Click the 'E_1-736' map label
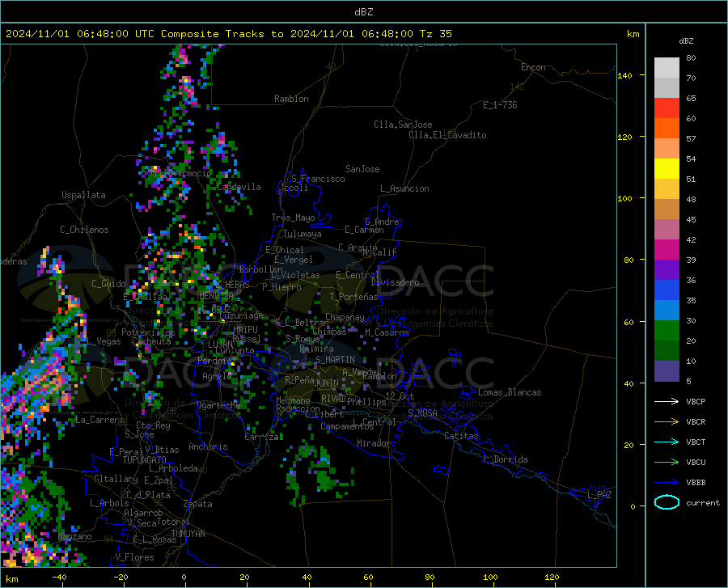This screenshot has height=588, width=728. point(500,105)
